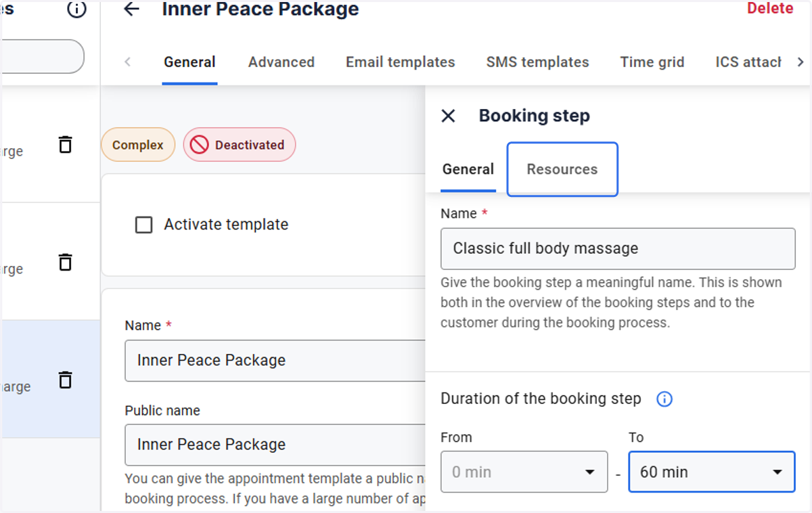Click the search field in the left panel
This screenshot has width=812, height=513.
coord(42,56)
